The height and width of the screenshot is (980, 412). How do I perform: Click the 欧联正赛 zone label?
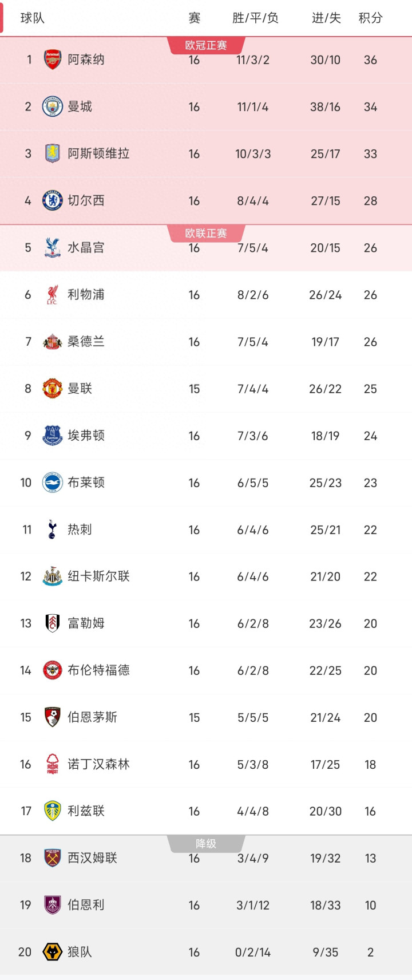tap(206, 233)
